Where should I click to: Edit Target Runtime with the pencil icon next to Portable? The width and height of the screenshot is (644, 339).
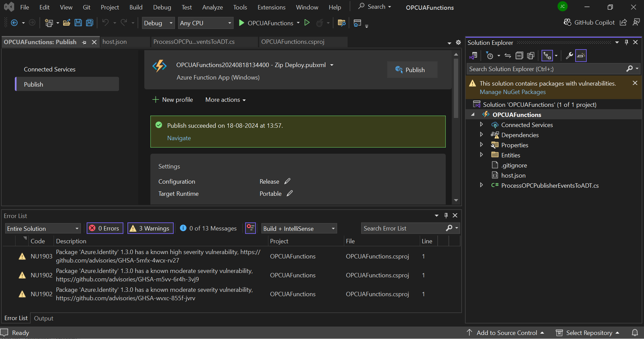pos(290,193)
